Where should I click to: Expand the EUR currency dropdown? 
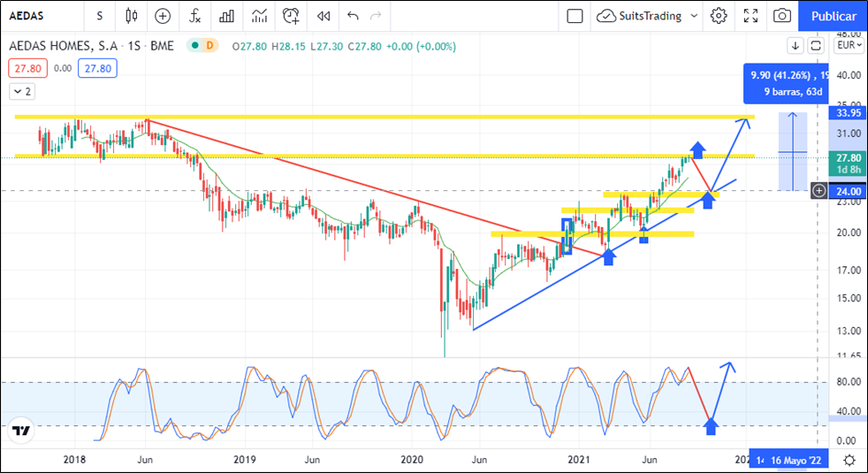pyautogui.click(x=849, y=45)
